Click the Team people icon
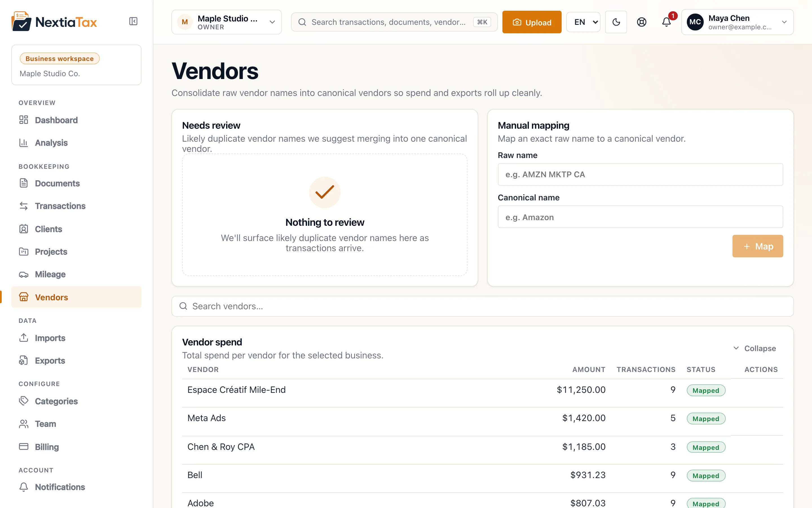The height and width of the screenshot is (508, 812). (23, 424)
